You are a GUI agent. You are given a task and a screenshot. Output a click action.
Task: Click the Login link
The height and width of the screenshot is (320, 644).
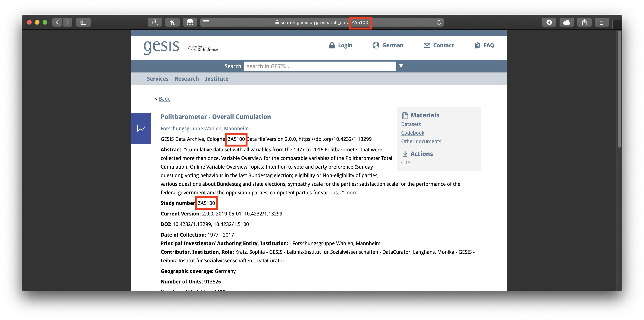coord(345,45)
